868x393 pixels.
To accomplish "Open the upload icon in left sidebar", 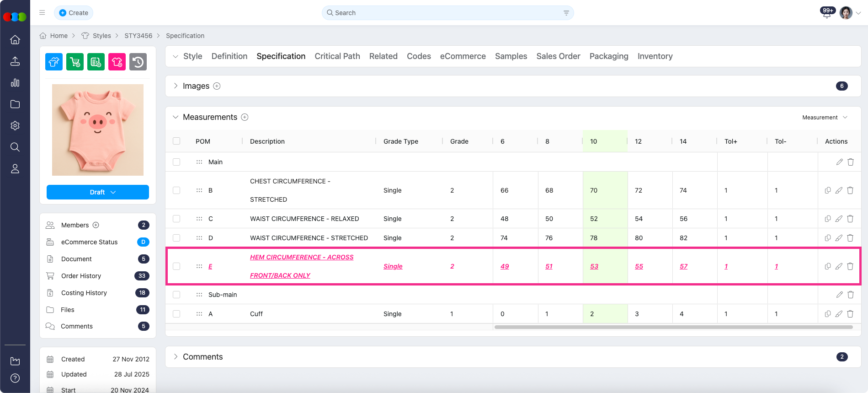I will (x=15, y=61).
